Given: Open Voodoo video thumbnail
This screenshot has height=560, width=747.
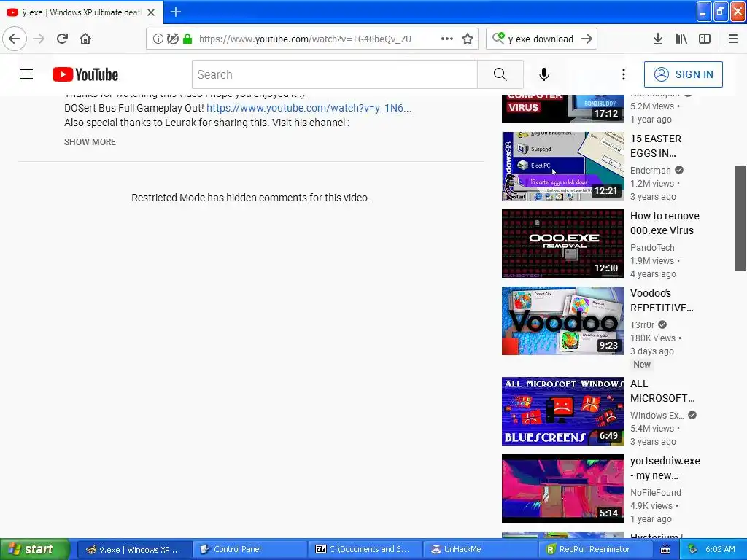Looking at the screenshot, I should pyautogui.click(x=562, y=321).
